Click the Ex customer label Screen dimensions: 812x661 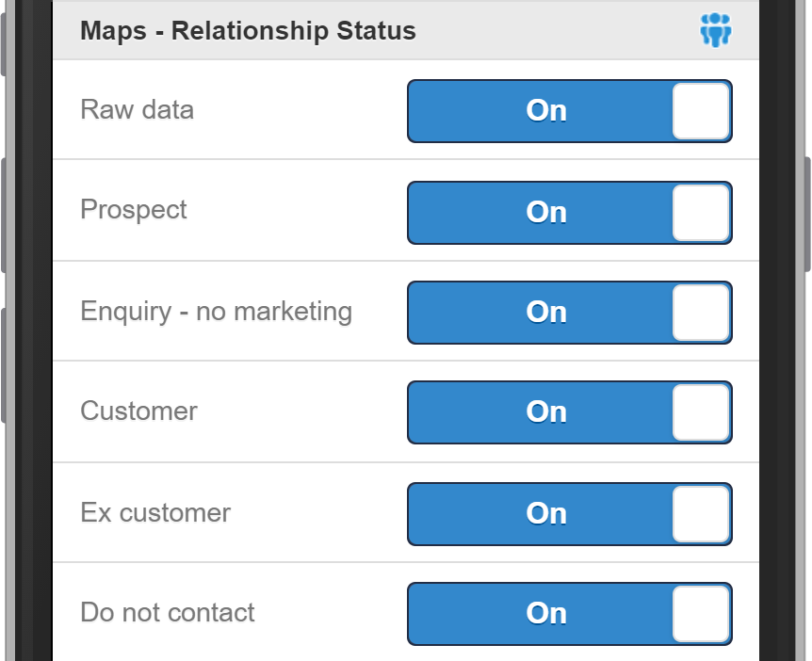pos(154,513)
